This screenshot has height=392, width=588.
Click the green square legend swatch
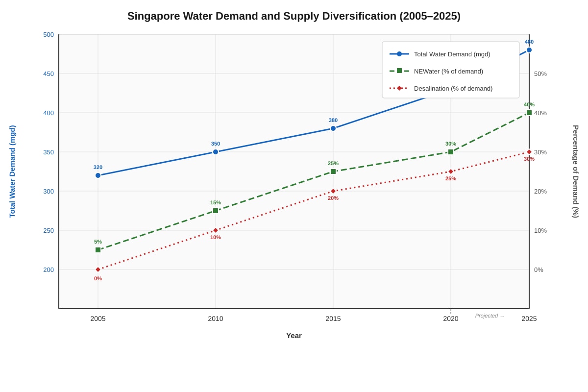(x=399, y=71)
